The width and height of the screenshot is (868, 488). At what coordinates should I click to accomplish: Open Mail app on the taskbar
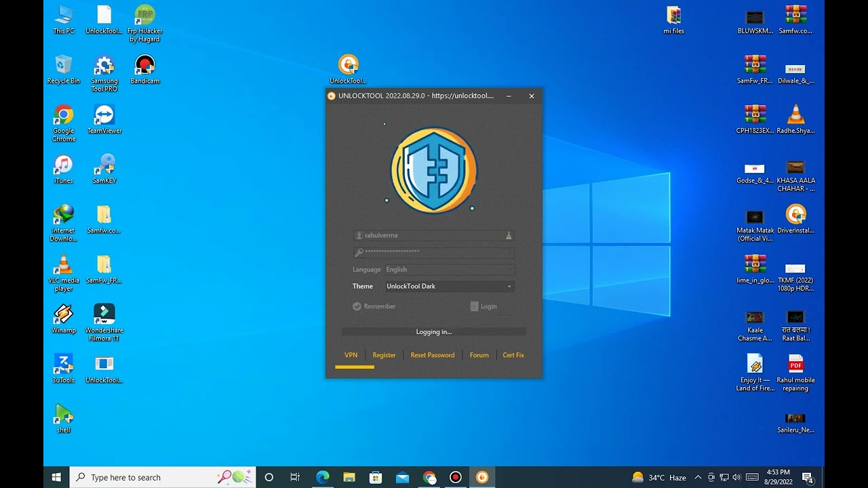pos(402,477)
